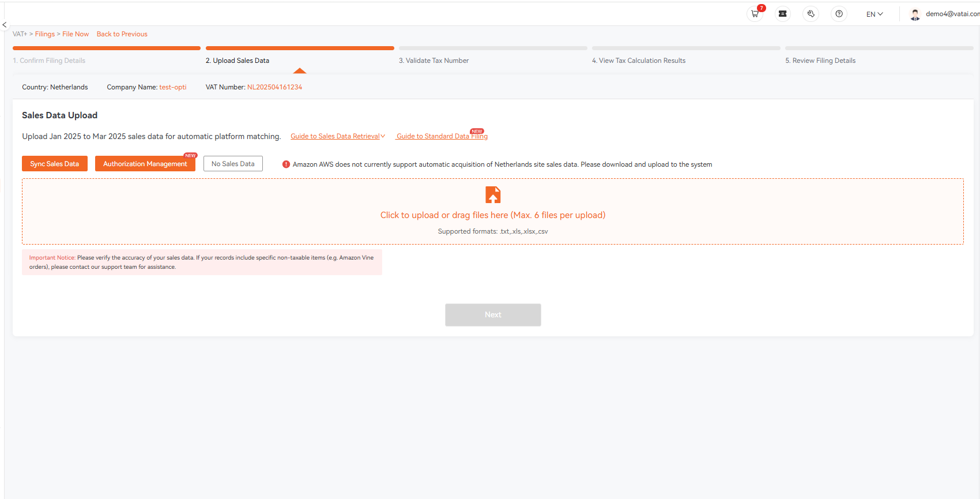980x499 pixels.
Task: Select step 1 Confirm Filing Details
Action: [49, 61]
